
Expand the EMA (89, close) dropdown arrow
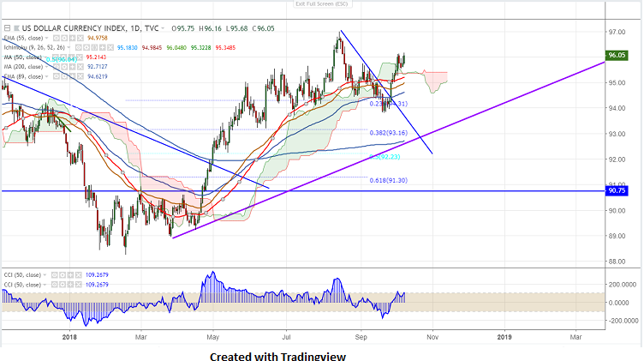pos(47,76)
